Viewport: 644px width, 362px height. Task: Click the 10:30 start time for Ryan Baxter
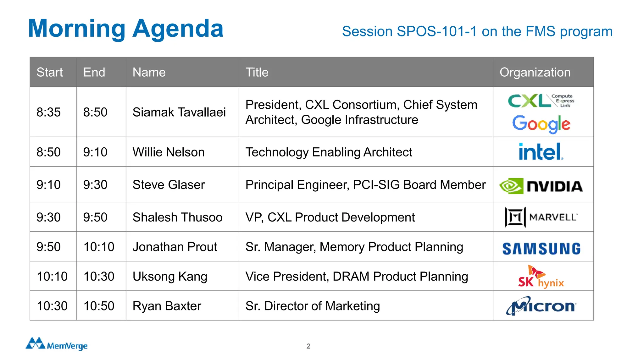[x=52, y=306]
